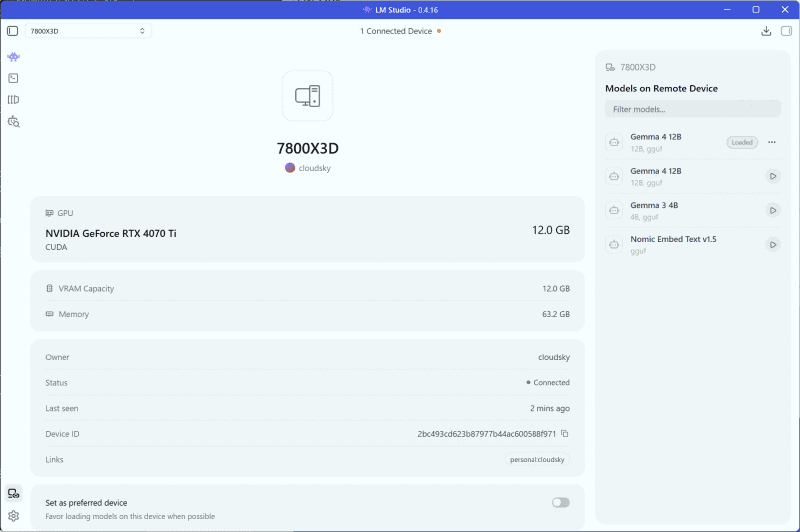
Task: Load the second Gemma 4 12B model
Action: point(773,176)
